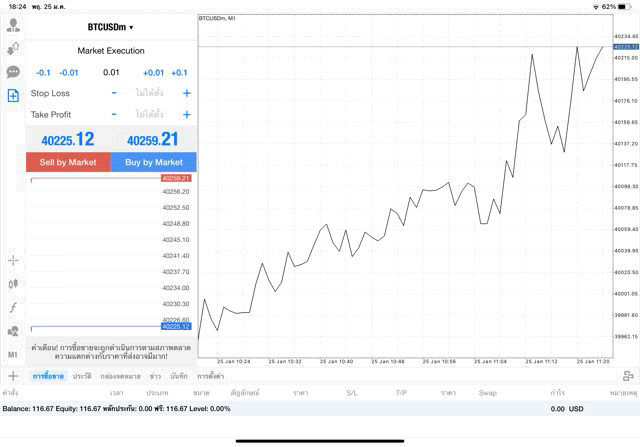
Task: Open the indicators function icon
Action: tap(13, 307)
